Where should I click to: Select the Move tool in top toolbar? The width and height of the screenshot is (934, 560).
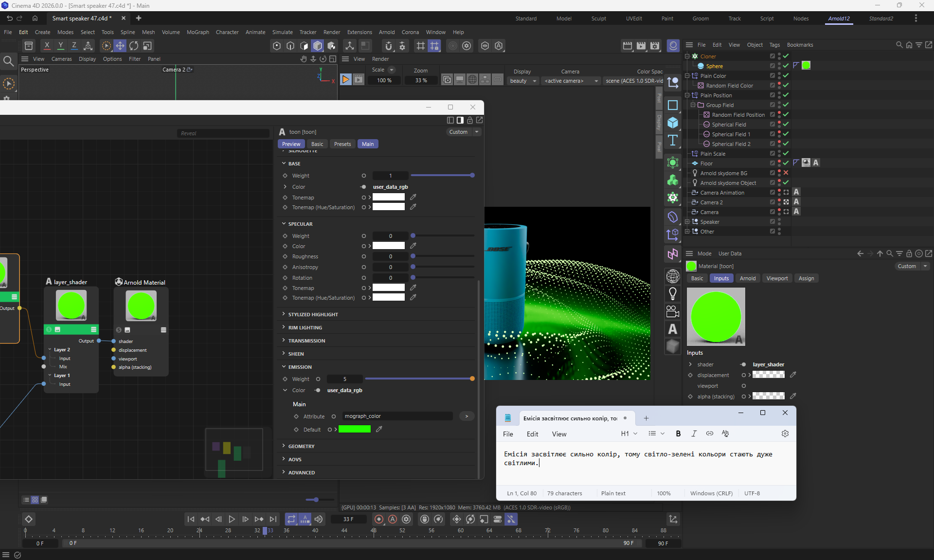(120, 46)
